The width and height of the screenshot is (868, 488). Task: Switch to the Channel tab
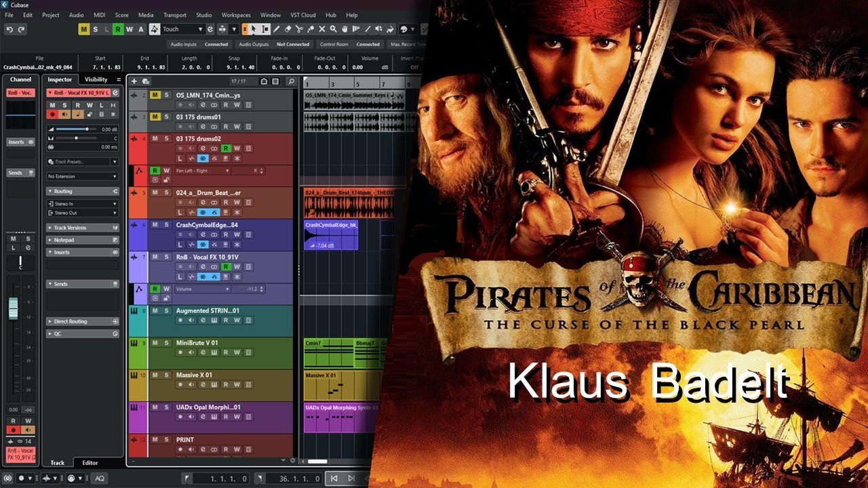tap(20, 79)
